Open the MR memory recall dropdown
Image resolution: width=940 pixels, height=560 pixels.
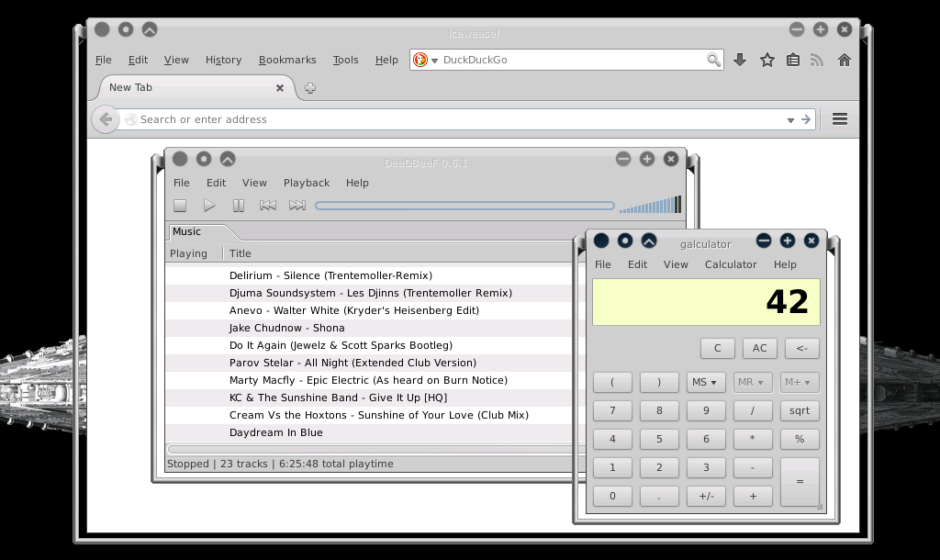(x=753, y=382)
